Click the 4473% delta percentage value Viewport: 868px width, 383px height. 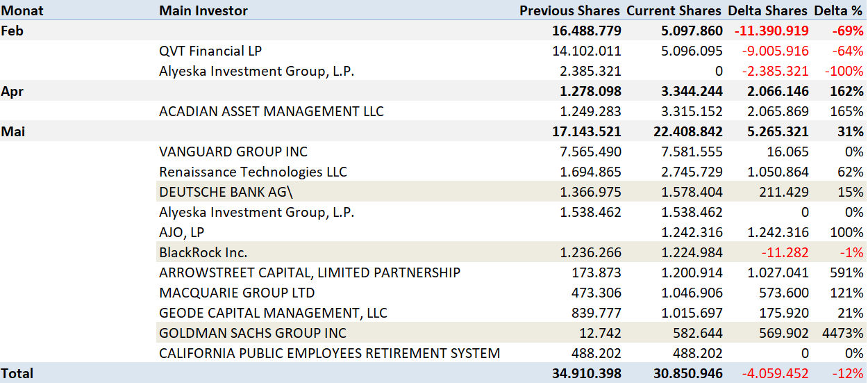pos(844,333)
